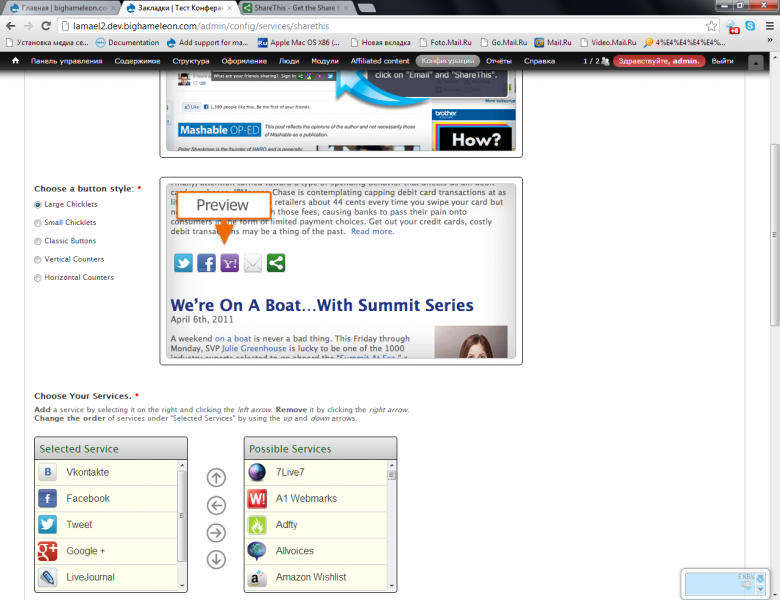The image size is (780, 600).
Task: Select the Amazon Wishlist icon
Action: click(257, 577)
